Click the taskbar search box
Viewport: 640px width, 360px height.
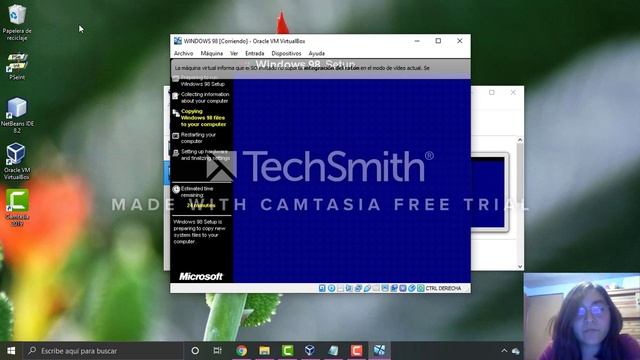coord(103,351)
